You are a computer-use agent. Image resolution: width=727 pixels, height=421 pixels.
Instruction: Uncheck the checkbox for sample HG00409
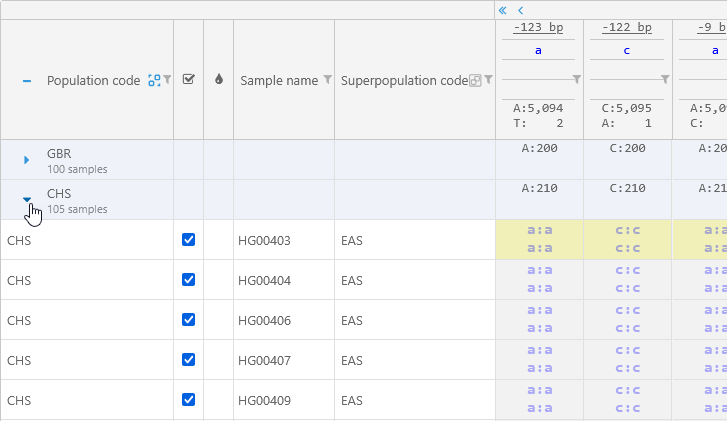point(188,399)
